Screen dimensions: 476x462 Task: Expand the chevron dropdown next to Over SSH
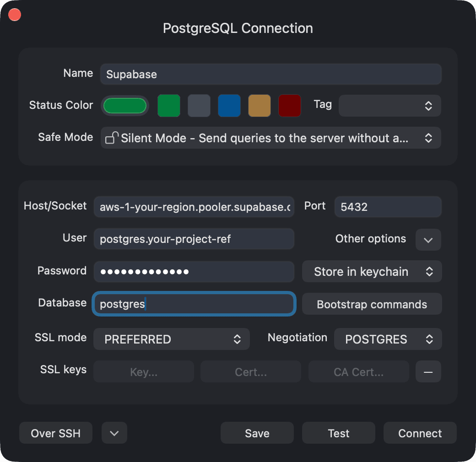(x=114, y=433)
